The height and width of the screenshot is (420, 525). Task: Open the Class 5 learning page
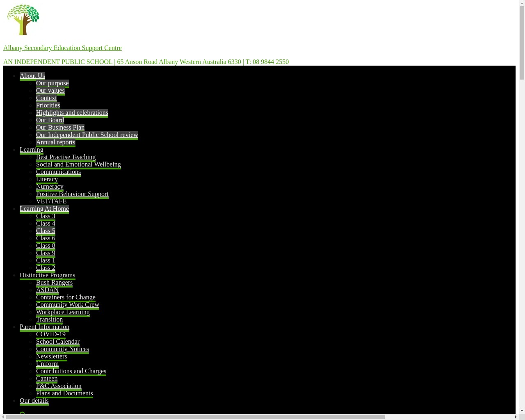click(x=46, y=231)
